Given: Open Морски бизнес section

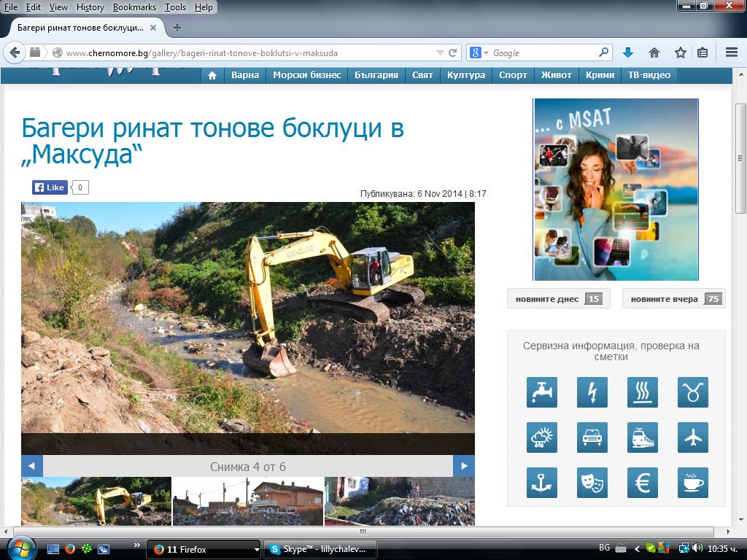Looking at the screenshot, I should pos(307,75).
